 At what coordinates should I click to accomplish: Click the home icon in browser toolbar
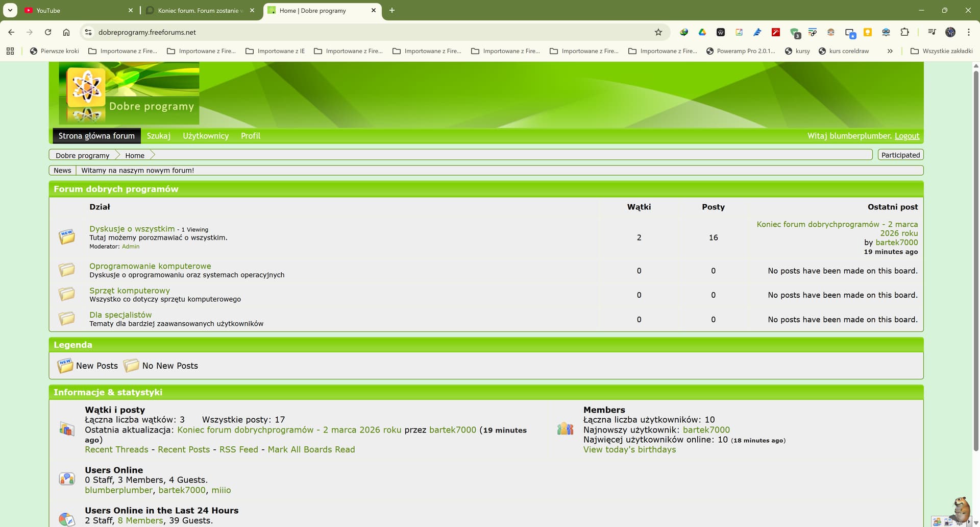[66, 32]
